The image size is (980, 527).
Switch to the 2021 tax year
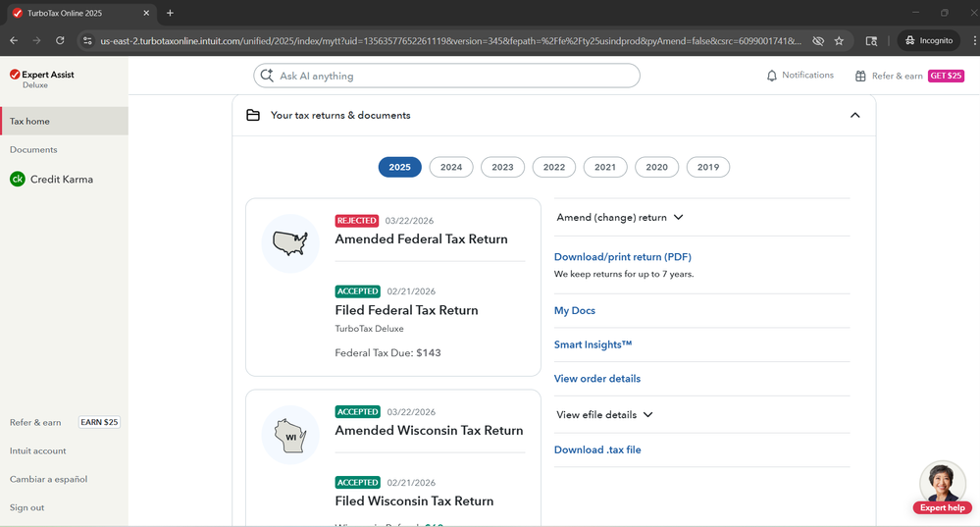click(x=605, y=167)
